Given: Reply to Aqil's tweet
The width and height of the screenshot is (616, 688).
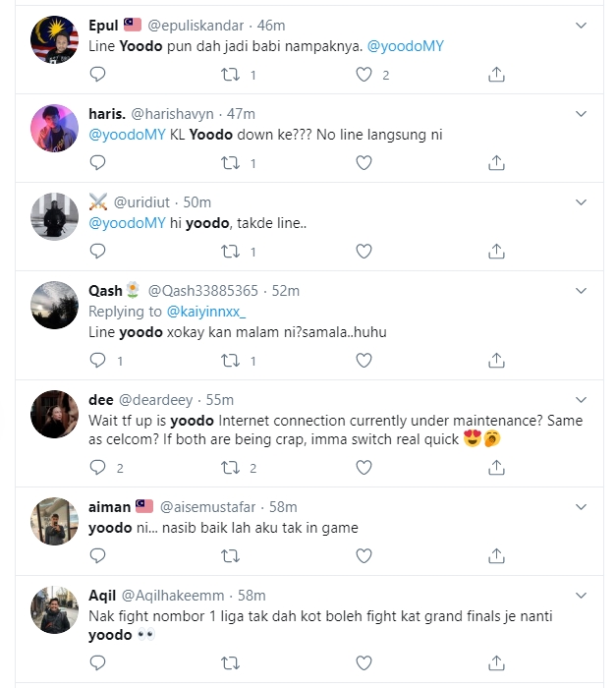Looking at the screenshot, I should 96,663.
